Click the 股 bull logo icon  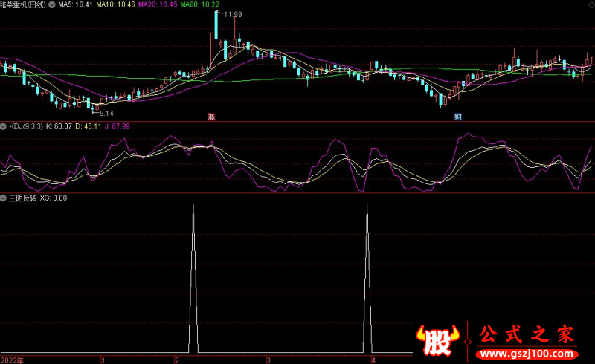pos(439,338)
